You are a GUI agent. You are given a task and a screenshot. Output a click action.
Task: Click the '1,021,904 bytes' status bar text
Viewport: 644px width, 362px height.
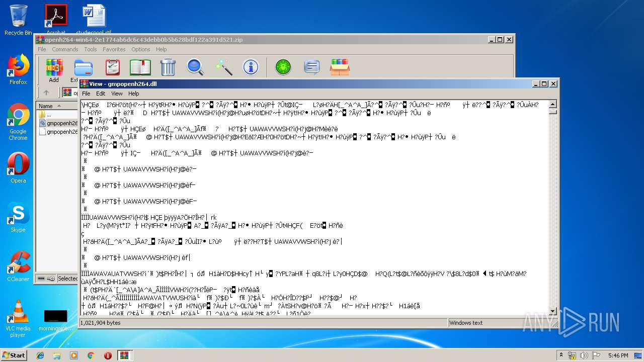point(101,323)
